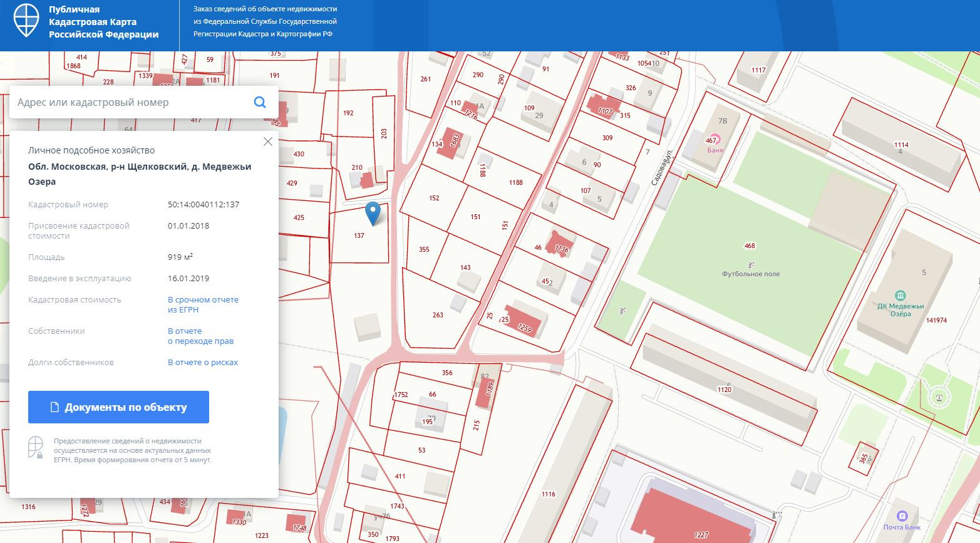Follow the В отчете о рисках link

point(203,362)
